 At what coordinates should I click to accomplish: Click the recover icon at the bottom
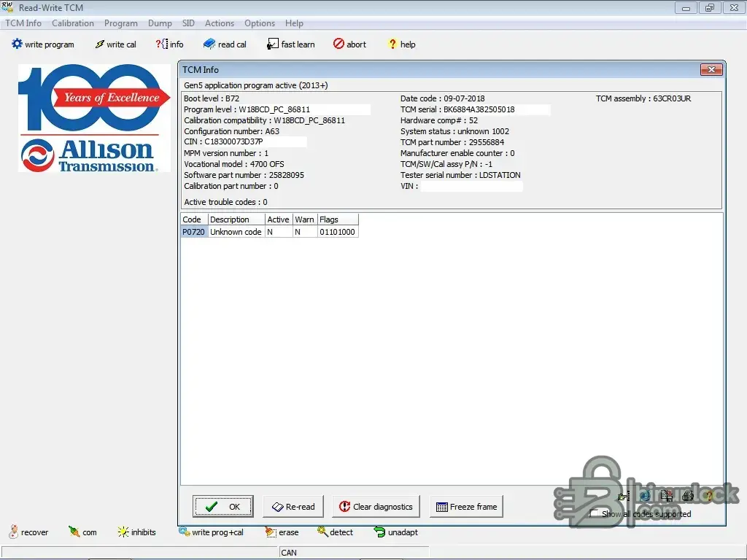(14, 532)
